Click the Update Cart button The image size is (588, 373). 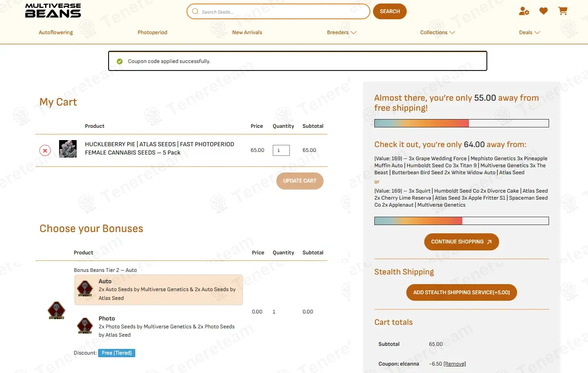(x=300, y=181)
